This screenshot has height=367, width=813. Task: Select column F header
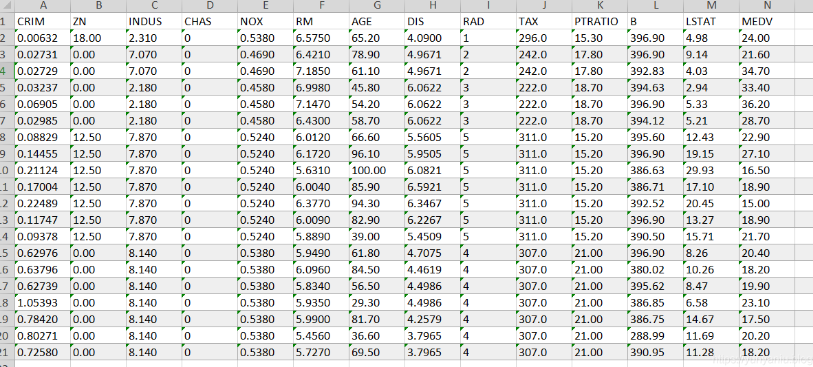321,6
